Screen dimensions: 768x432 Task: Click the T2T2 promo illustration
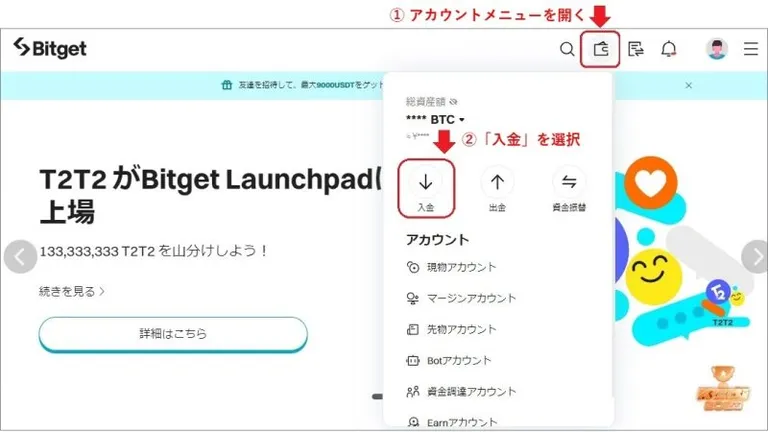pos(686,250)
